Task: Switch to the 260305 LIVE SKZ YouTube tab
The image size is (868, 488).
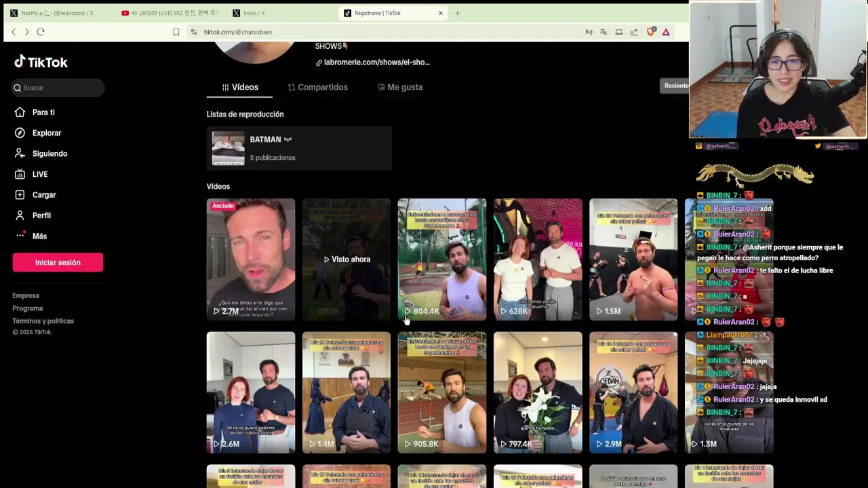Action: click(170, 13)
